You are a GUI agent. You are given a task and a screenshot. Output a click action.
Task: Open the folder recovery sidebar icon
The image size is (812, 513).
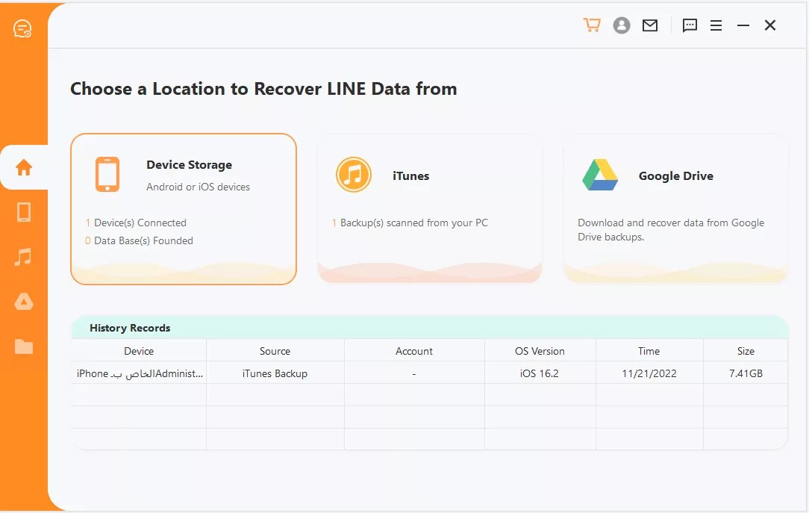point(23,346)
